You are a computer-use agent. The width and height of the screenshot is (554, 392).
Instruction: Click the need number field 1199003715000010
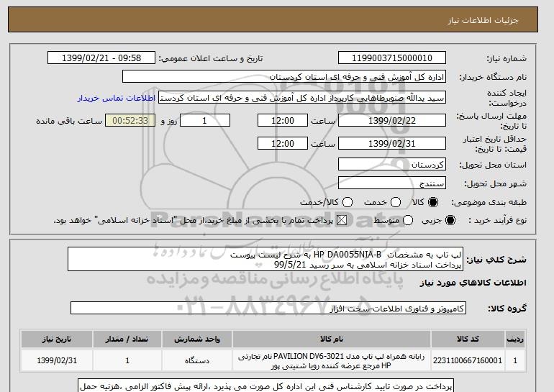pyautogui.click(x=392, y=58)
